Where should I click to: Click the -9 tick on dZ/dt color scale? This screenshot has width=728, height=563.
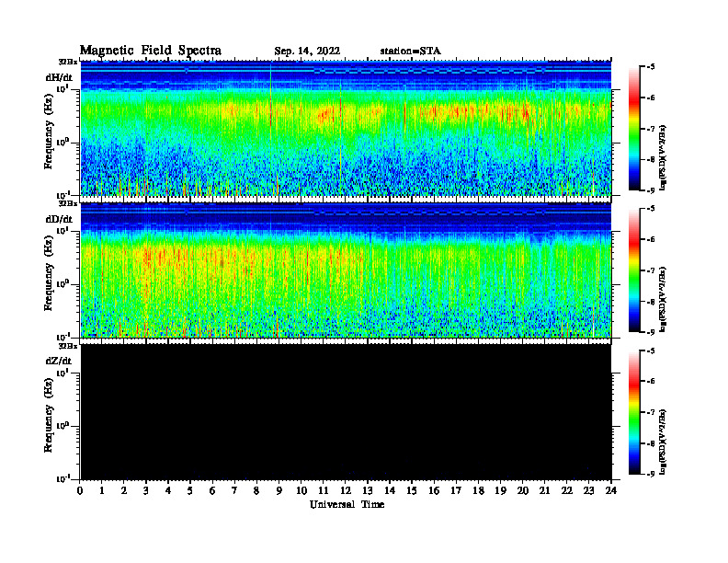coord(651,474)
